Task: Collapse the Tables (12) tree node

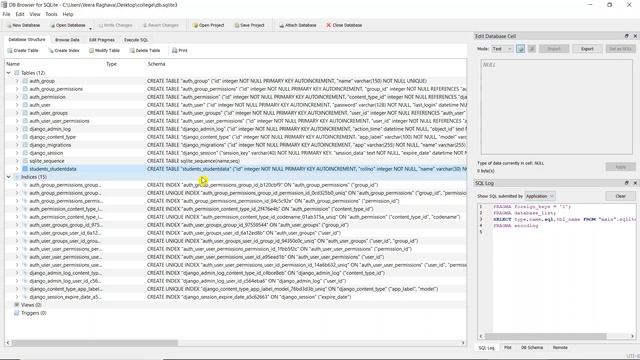Action: pos(9,73)
